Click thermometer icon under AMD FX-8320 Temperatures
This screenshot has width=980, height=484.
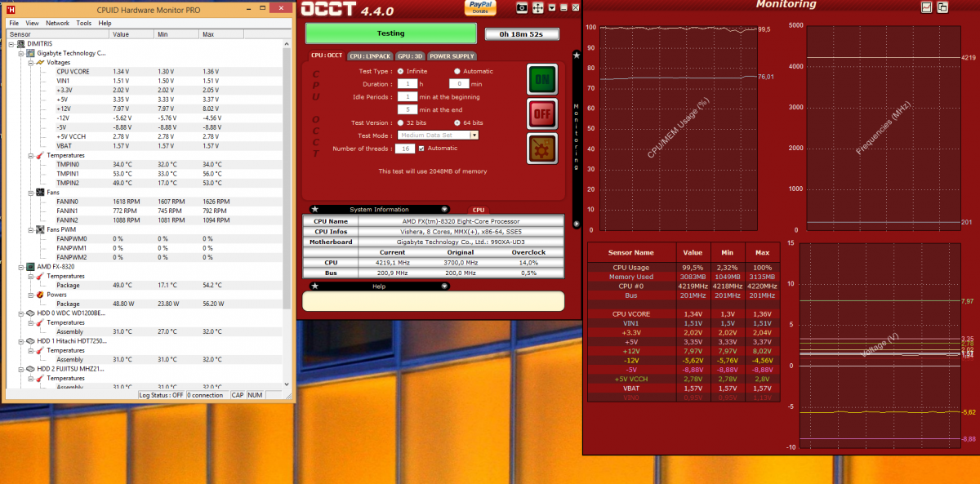pos(40,276)
